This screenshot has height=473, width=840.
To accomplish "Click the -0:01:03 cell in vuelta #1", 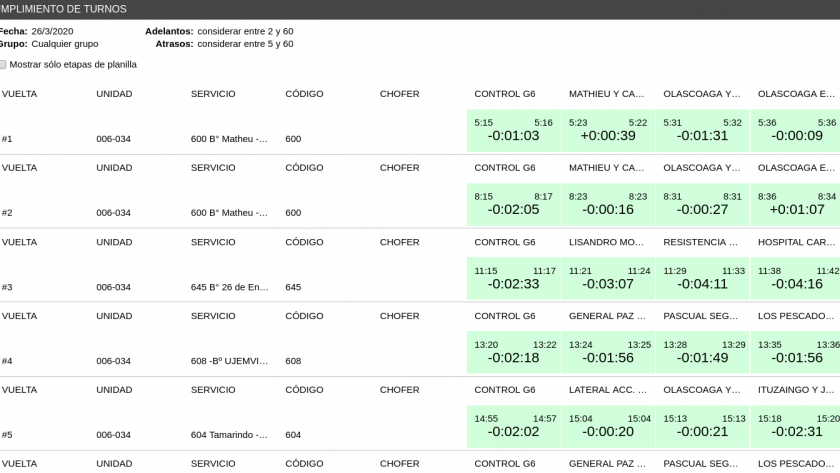I will [513, 136].
